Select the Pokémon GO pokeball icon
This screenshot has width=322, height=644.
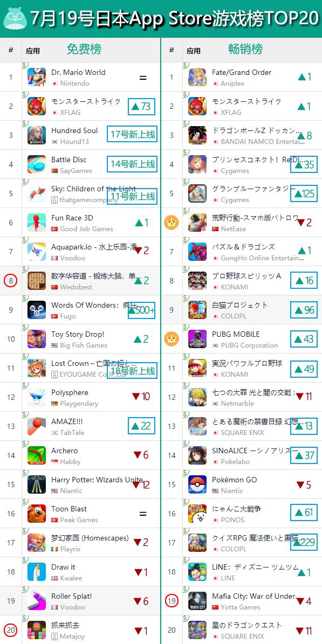(x=197, y=484)
